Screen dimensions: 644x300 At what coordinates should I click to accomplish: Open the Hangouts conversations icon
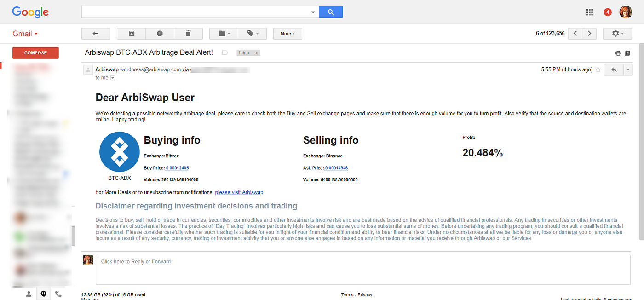43,294
